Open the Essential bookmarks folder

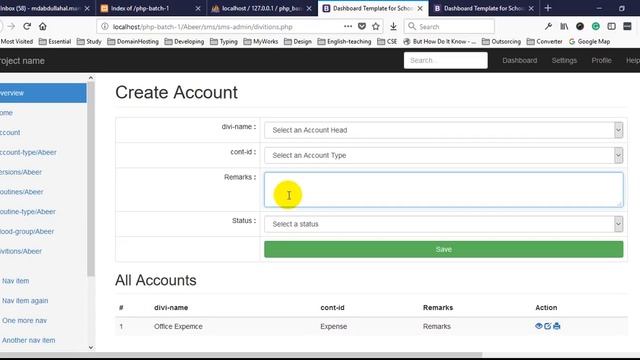(55, 42)
